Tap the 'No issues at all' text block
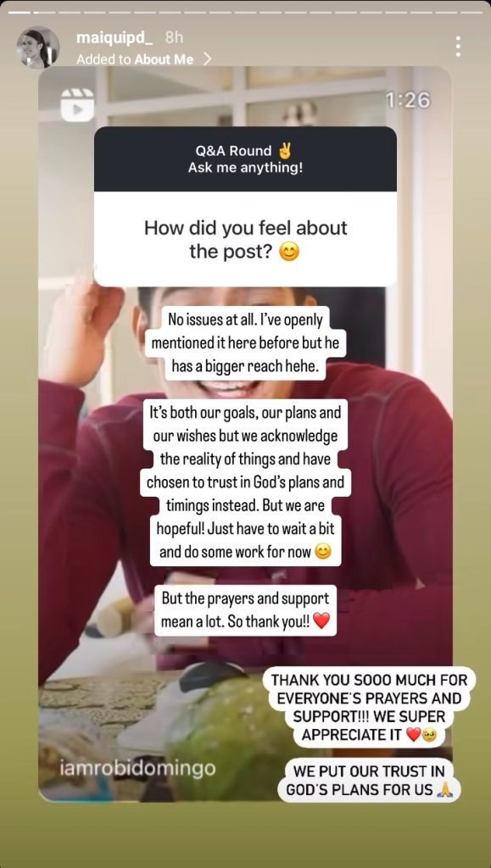The height and width of the screenshot is (868, 491). (x=245, y=343)
